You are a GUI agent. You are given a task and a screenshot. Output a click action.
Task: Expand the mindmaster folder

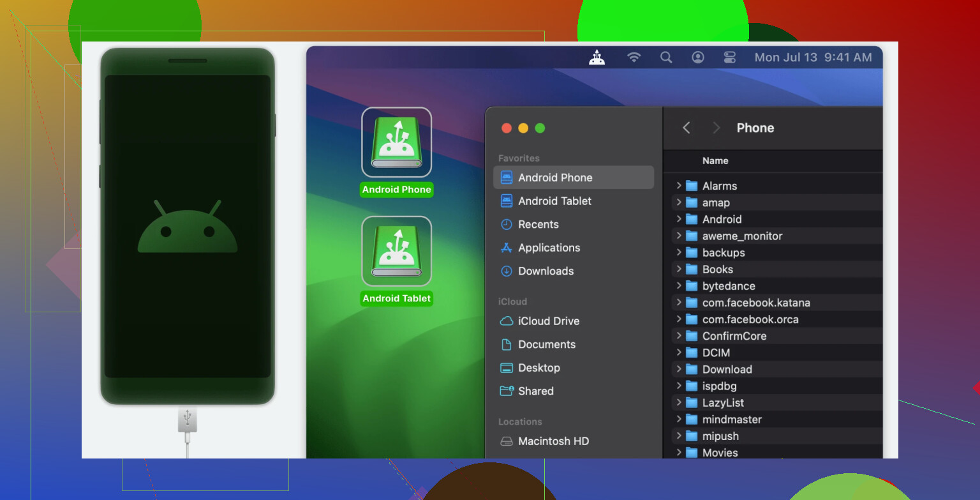coord(679,420)
